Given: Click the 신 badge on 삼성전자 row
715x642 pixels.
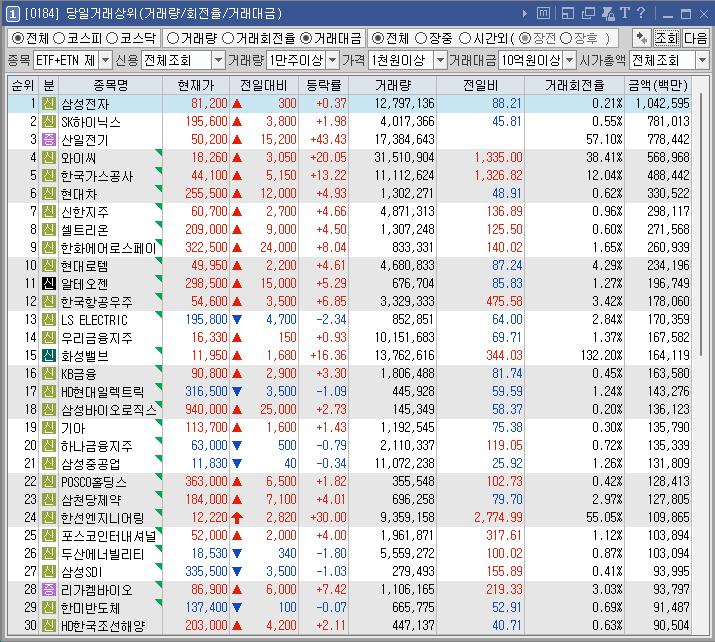Looking at the screenshot, I should pyautogui.click(x=49, y=104).
